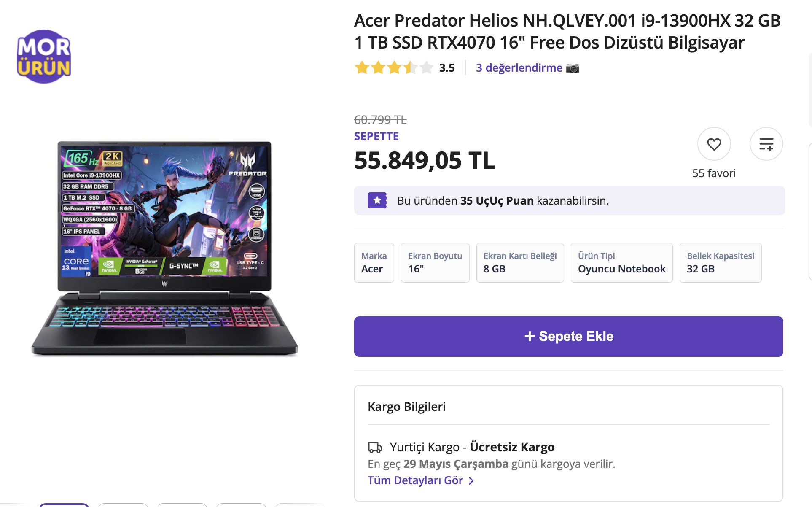Select the Ürün Tipi Oyuncu Notebook chip
Image resolution: width=812 pixels, height=507 pixels.
(621, 262)
